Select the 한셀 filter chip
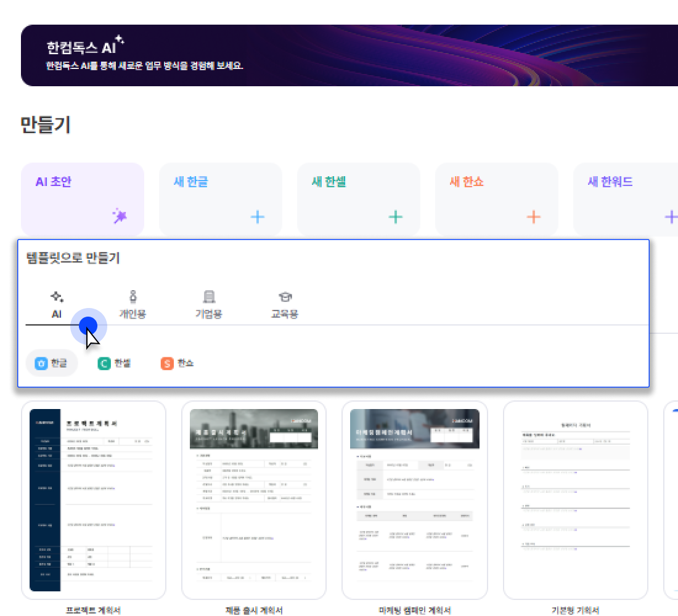This screenshot has width=678, height=616. (x=114, y=363)
